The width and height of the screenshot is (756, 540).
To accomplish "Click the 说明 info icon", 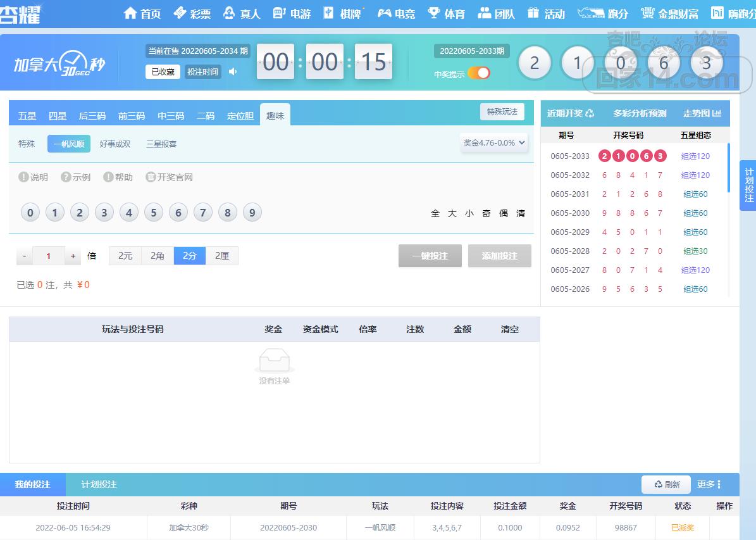I will [x=23, y=177].
